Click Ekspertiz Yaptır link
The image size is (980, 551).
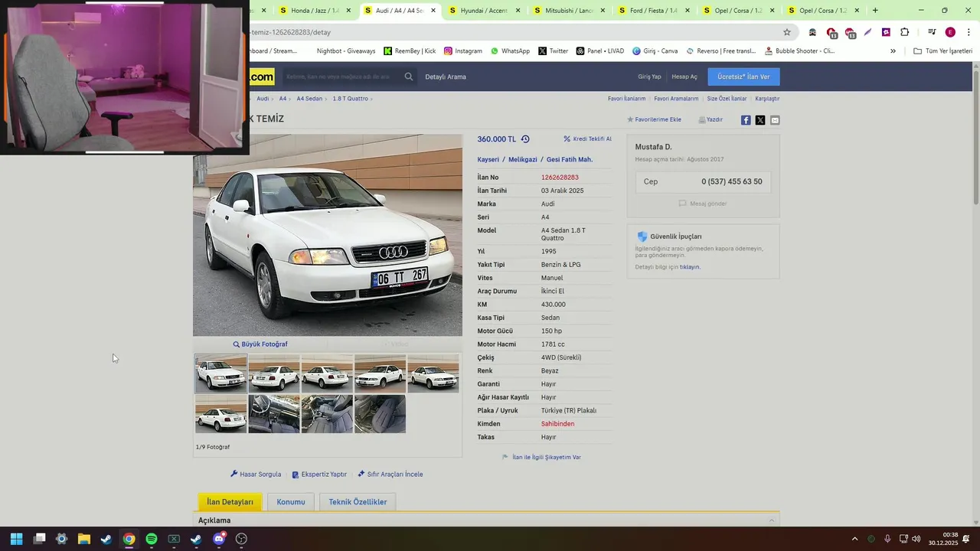coord(319,474)
